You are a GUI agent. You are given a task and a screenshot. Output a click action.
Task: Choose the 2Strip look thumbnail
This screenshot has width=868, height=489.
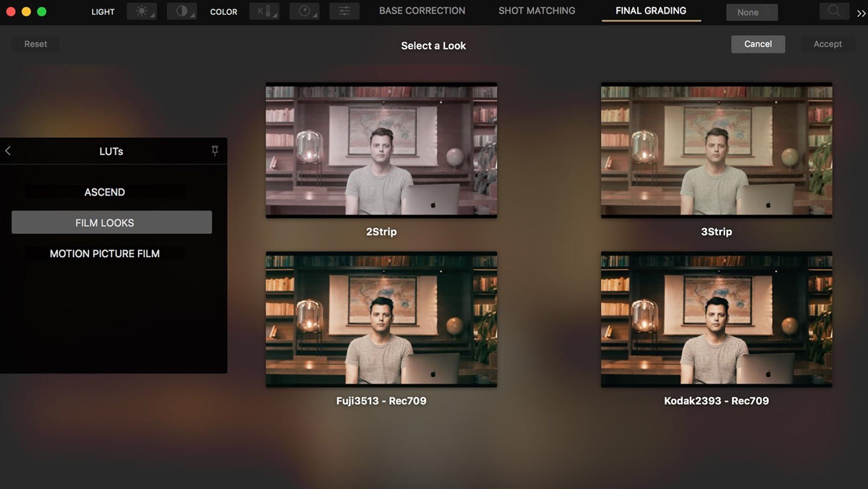[x=381, y=150]
